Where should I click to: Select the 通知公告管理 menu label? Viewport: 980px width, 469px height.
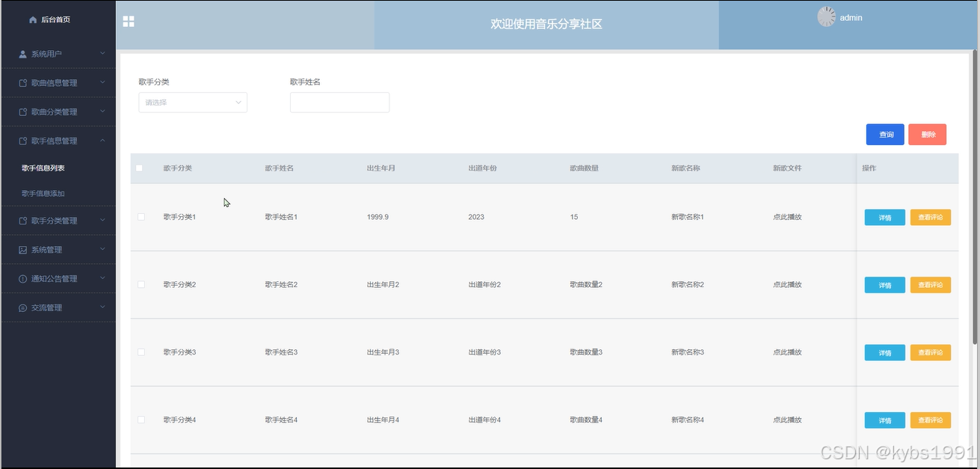point(54,279)
